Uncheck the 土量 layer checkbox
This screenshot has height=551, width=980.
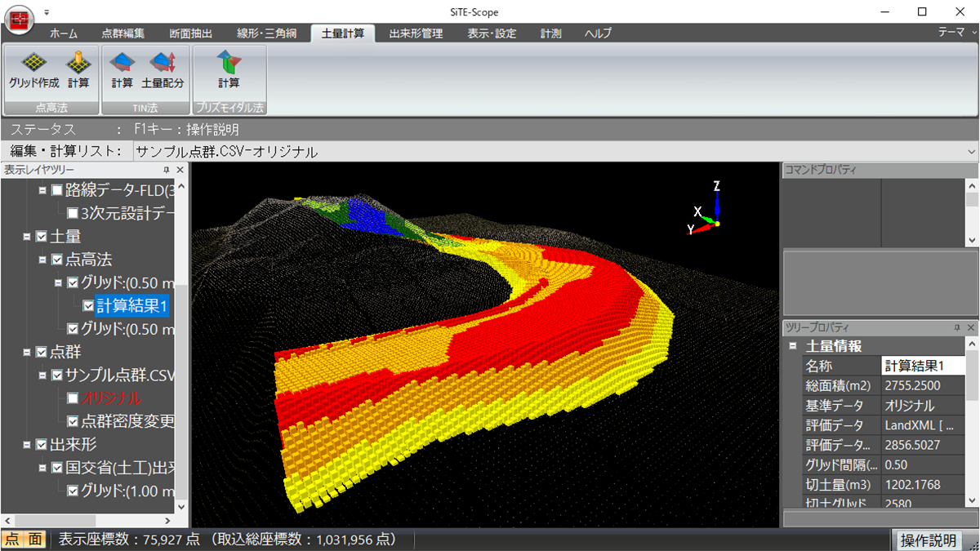(42, 237)
